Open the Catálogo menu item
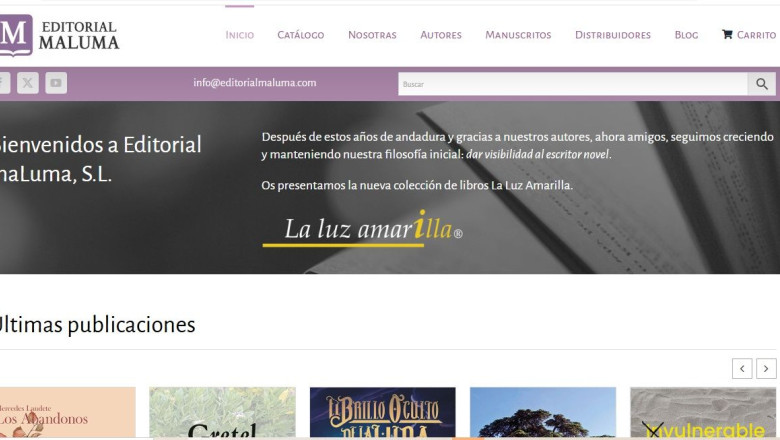 [300, 35]
